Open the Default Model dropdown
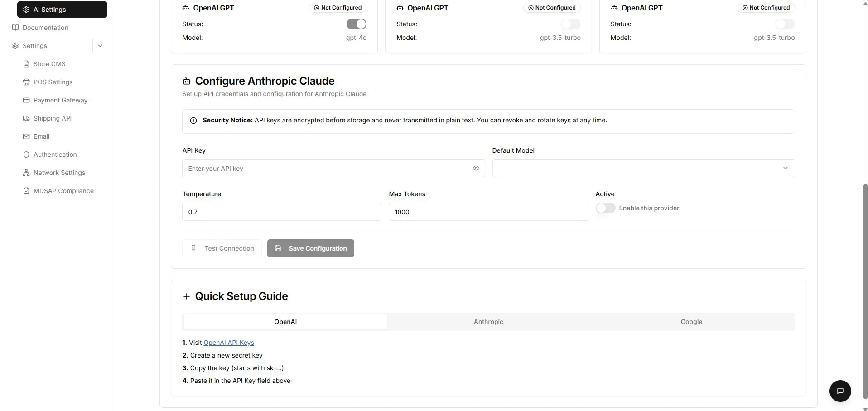 point(643,168)
